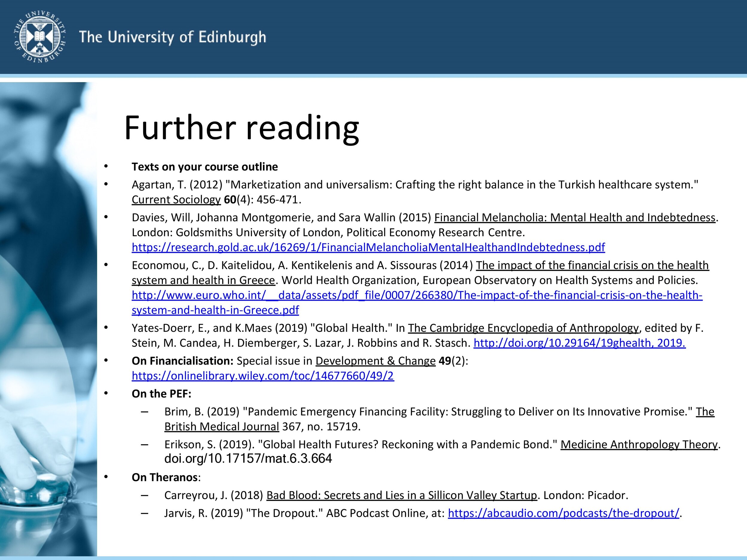Click the underlined 'Development & Change' title
747x560 pixels.
click(x=376, y=361)
